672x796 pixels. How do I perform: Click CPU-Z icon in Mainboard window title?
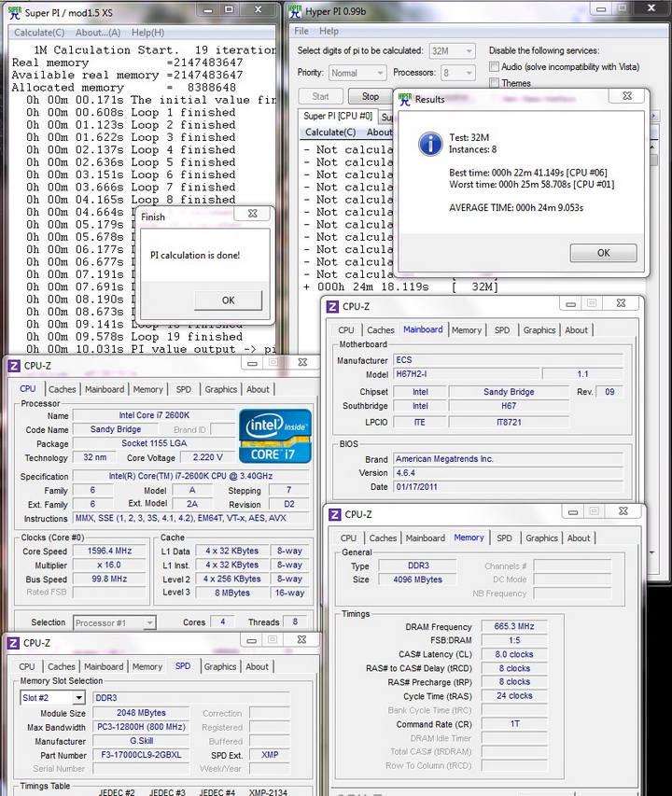[332, 307]
